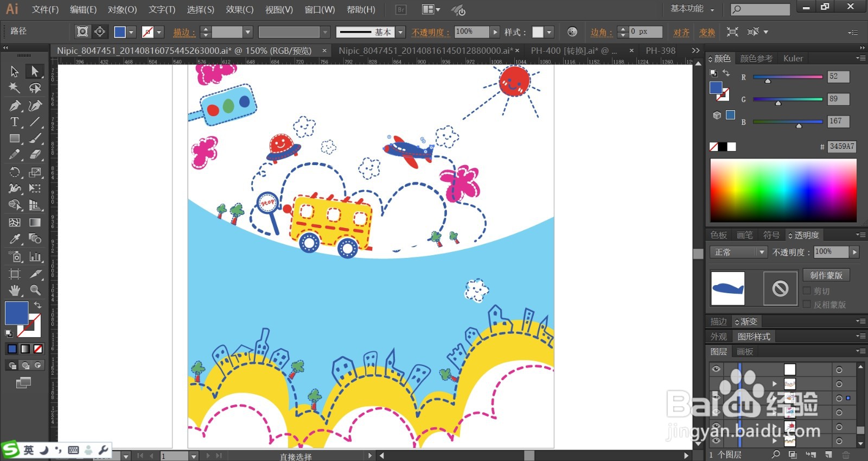Toggle the 剪切 clip checkbox
The width and height of the screenshot is (868, 461).
point(807,291)
